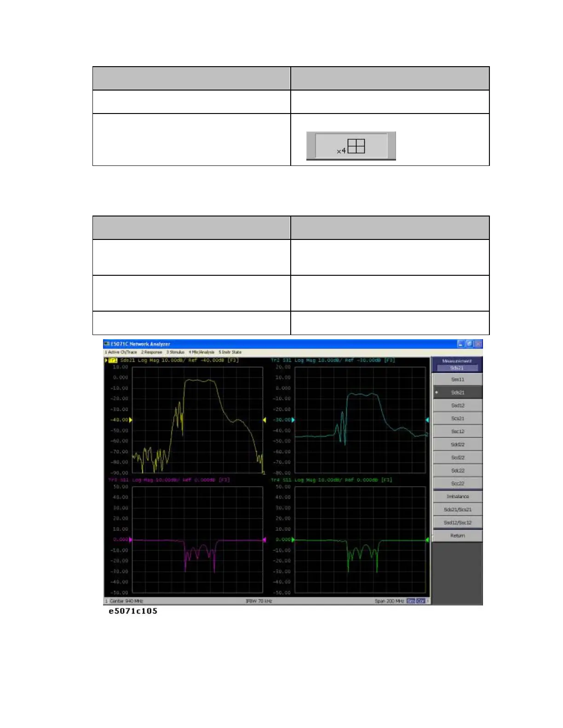Click Center 940 MHz in status bar
563x728 pixels.
coord(126,601)
